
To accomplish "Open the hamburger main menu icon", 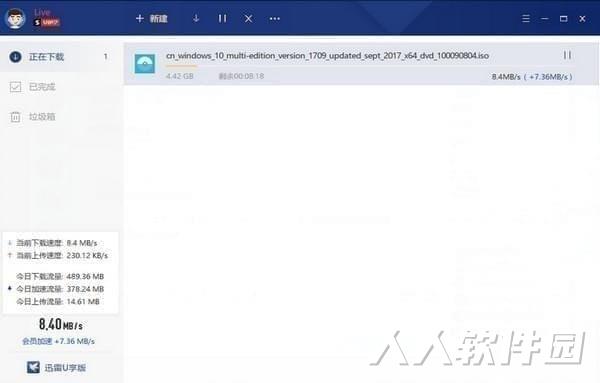I will pyautogui.click(x=526, y=18).
